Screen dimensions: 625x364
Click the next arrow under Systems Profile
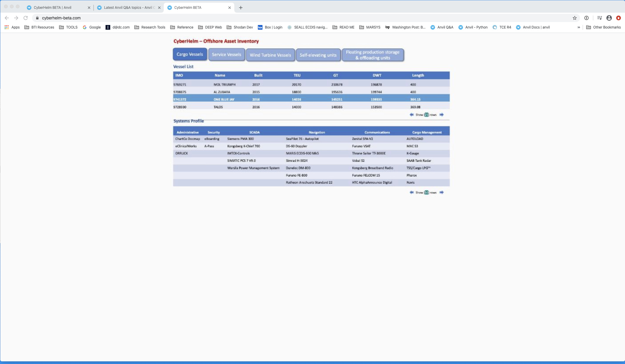[x=441, y=192]
